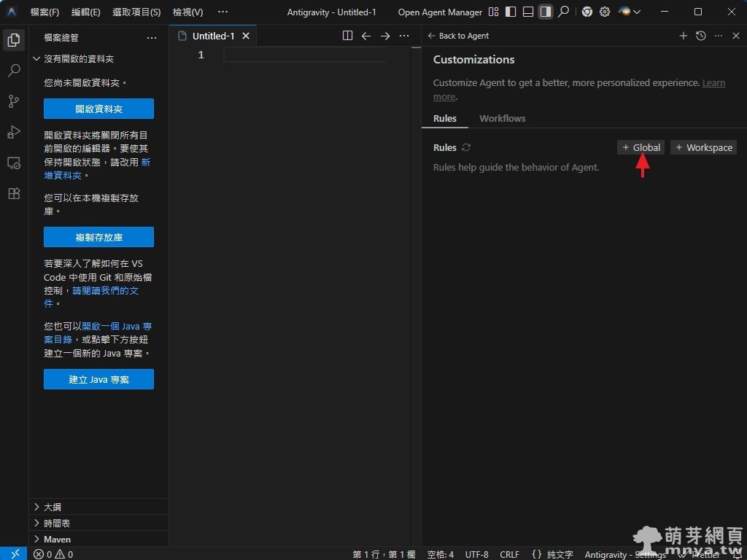
Task: Open the 檔案(F) menu
Action: pyautogui.click(x=44, y=12)
